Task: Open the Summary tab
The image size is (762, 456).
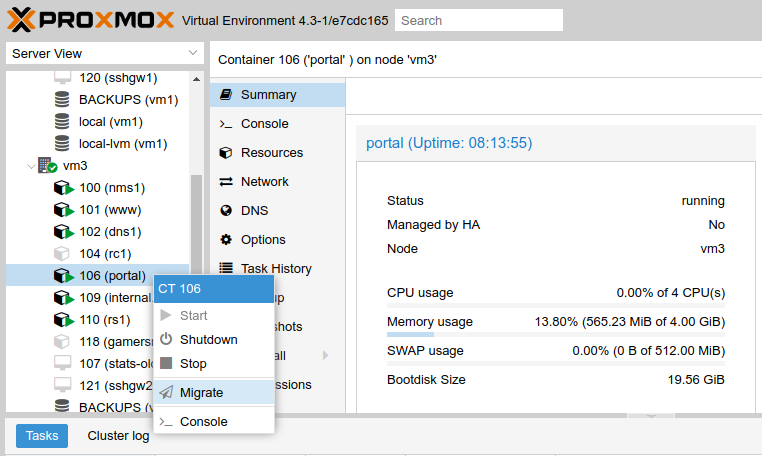Action: point(278,95)
